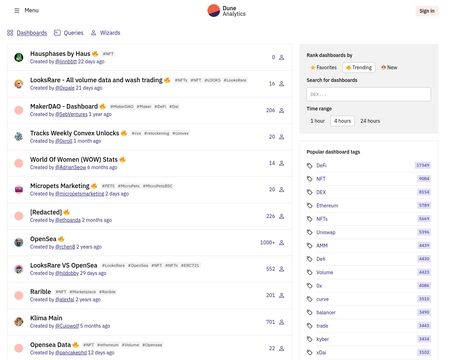The width and height of the screenshot is (450, 360).
Task: Click the Klima Main avatar icon
Action: [19, 322]
